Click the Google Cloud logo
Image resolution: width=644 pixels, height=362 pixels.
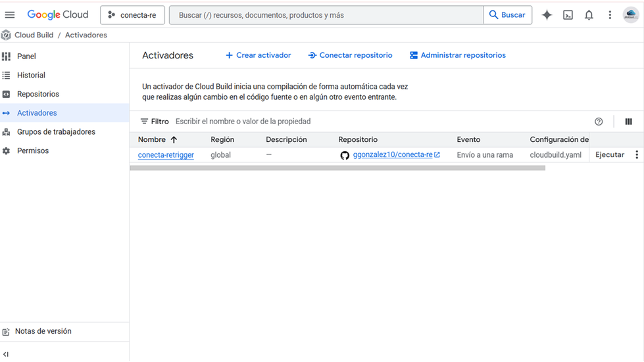coord(57,14)
